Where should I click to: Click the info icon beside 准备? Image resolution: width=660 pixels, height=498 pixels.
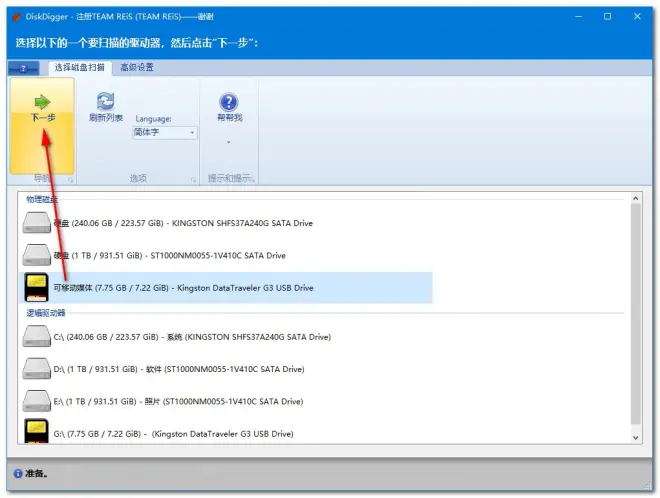(x=18, y=474)
